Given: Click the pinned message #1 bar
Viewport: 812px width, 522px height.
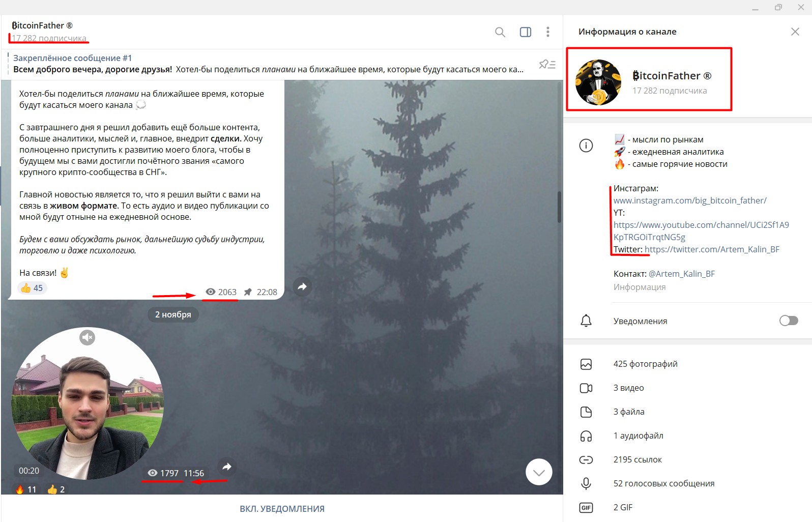Looking at the screenshot, I should pyautogui.click(x=268, y=64).
